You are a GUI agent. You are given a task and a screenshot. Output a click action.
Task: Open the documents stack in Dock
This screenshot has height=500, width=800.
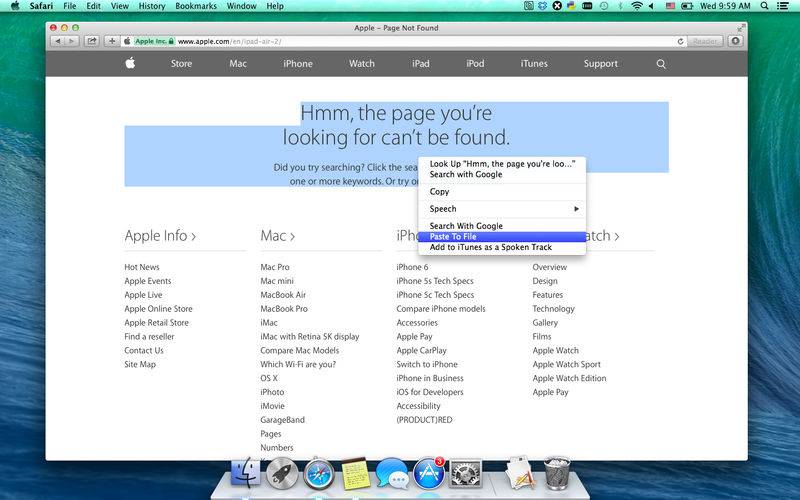click(520, 472)
